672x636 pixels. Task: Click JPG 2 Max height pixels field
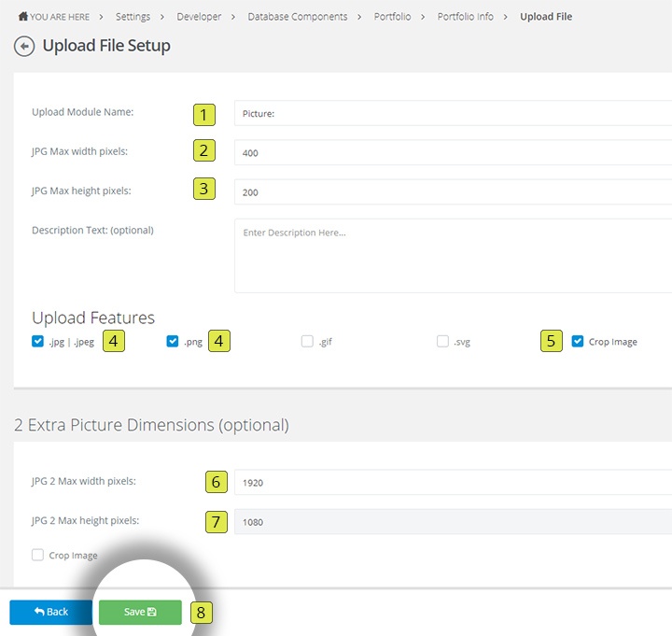coord(453,522)
